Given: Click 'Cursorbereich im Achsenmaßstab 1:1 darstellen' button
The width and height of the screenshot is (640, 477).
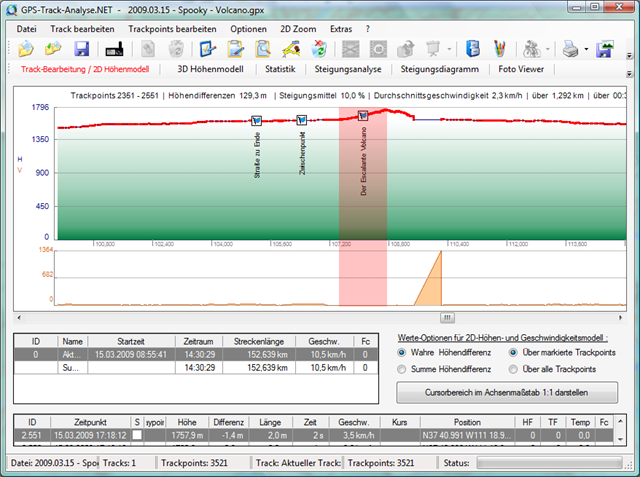Looking at the screenshot, I should (507, 392).
